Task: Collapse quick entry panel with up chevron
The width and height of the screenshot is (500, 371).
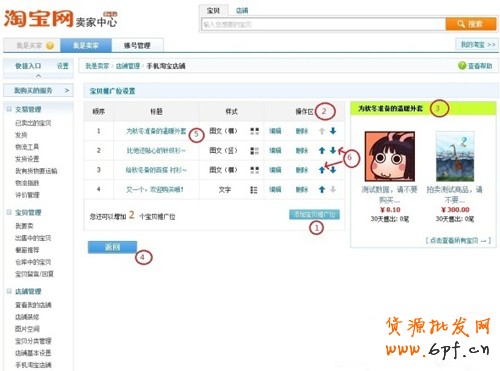Action: point(39,76)
